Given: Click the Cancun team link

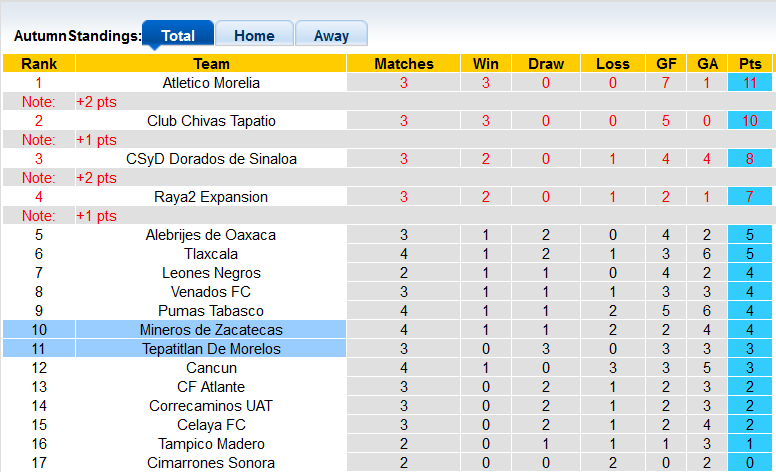Looking at the screenshot, I should (211, 368).
